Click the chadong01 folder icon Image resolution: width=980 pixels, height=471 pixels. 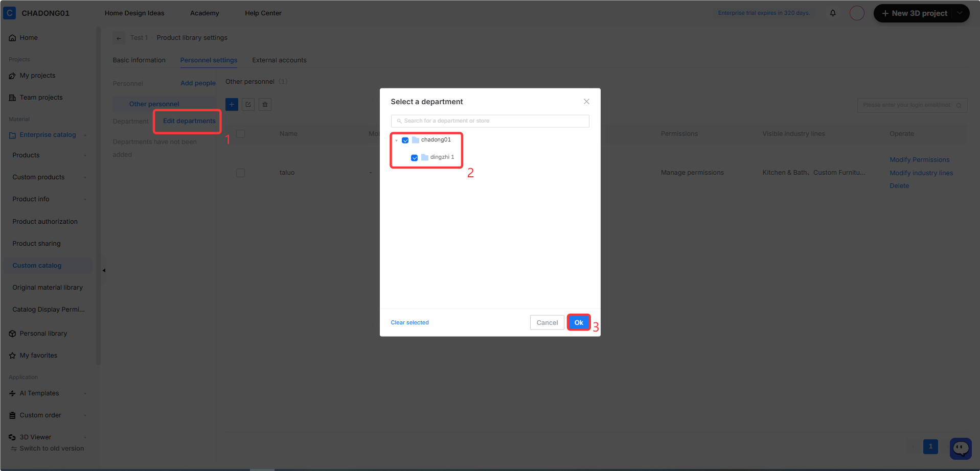416,140
